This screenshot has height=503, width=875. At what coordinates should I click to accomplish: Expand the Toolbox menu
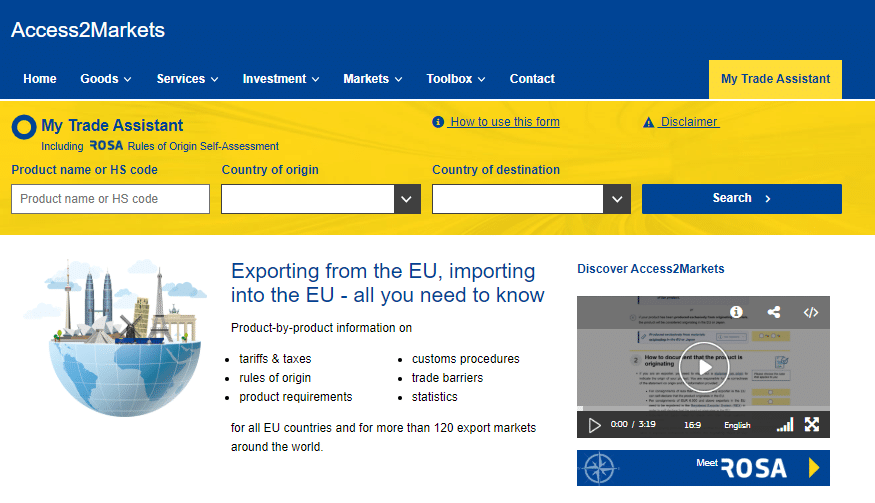[x=455, y=79]
